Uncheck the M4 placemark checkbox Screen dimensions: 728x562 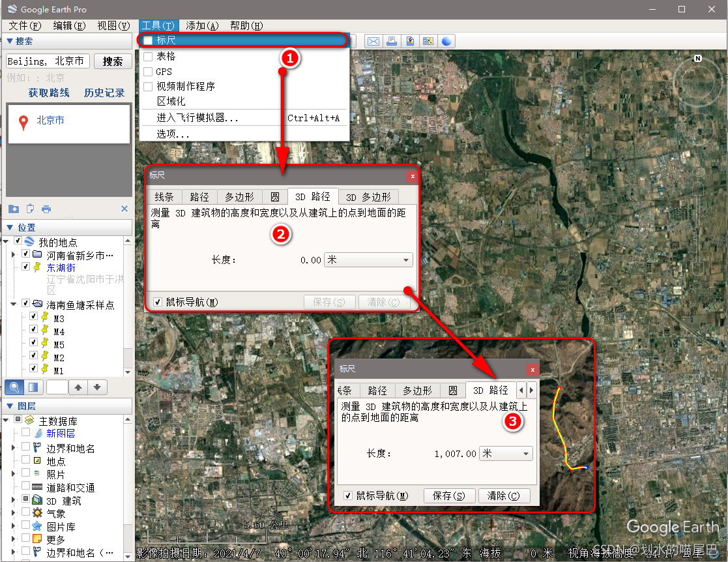pos(33,329)
